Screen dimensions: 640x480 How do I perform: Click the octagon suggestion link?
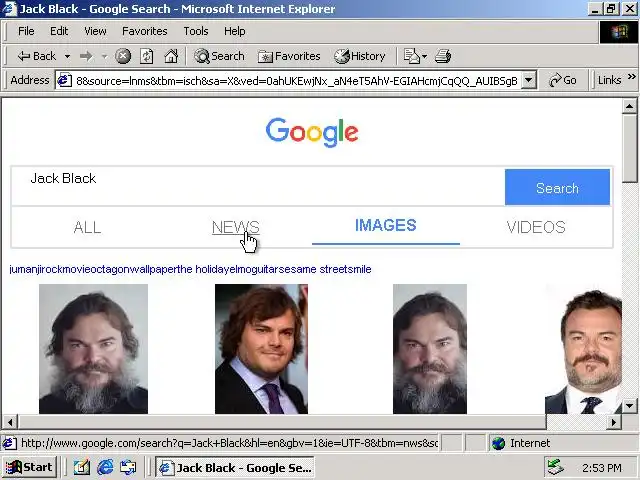[x=109, y=270]
